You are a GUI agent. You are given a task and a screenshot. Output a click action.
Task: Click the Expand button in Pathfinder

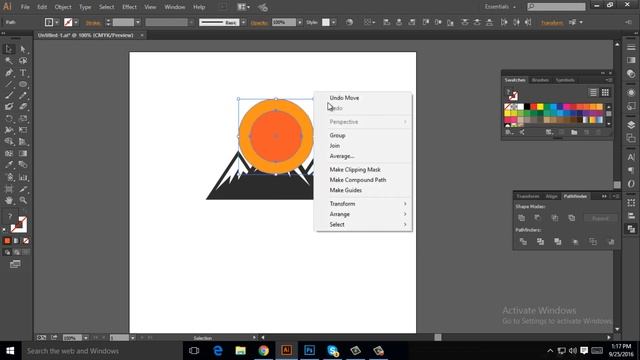click(x=600, y=218)
